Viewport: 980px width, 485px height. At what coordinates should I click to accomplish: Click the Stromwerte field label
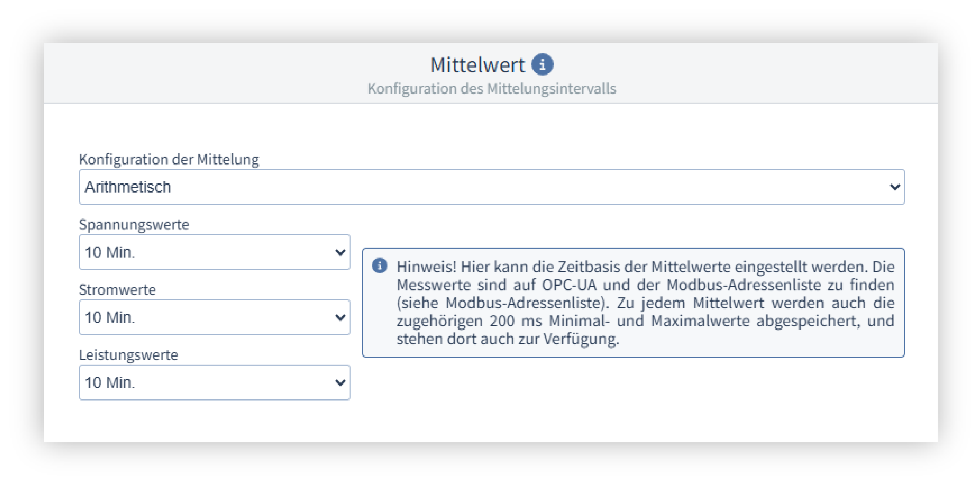coord(117,290)
